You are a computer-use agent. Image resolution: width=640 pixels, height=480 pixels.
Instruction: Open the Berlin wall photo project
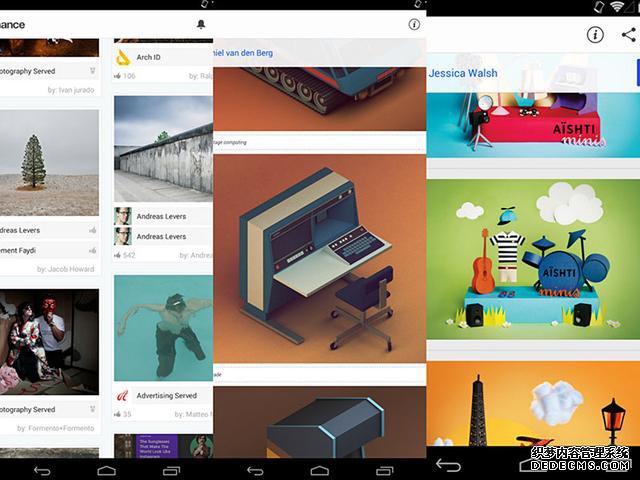click(163, 148)
